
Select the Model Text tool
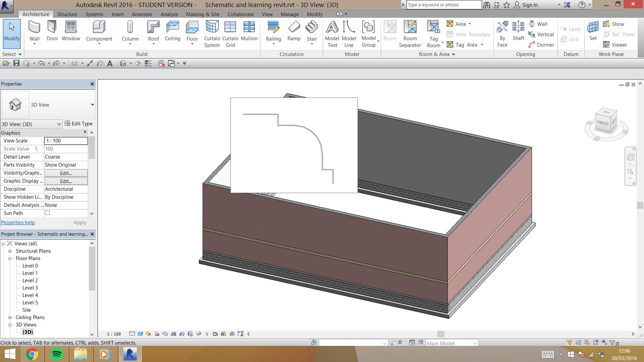(x=332, y=32)
